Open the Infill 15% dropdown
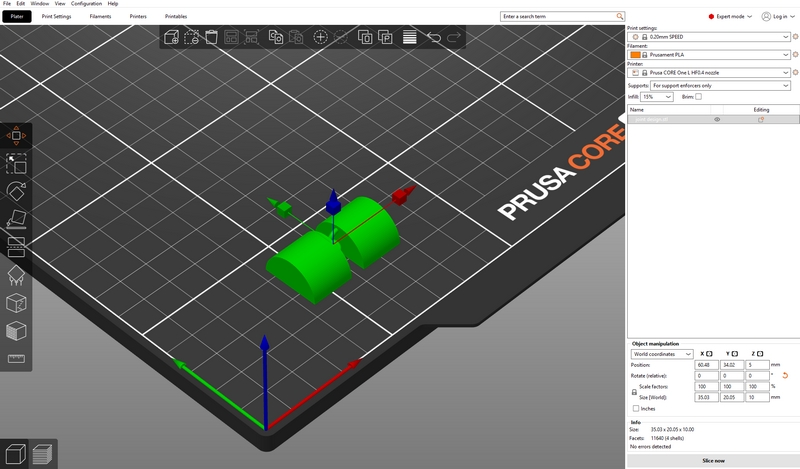This screenshot has width=800, height=469. click(x=657, y=96)
